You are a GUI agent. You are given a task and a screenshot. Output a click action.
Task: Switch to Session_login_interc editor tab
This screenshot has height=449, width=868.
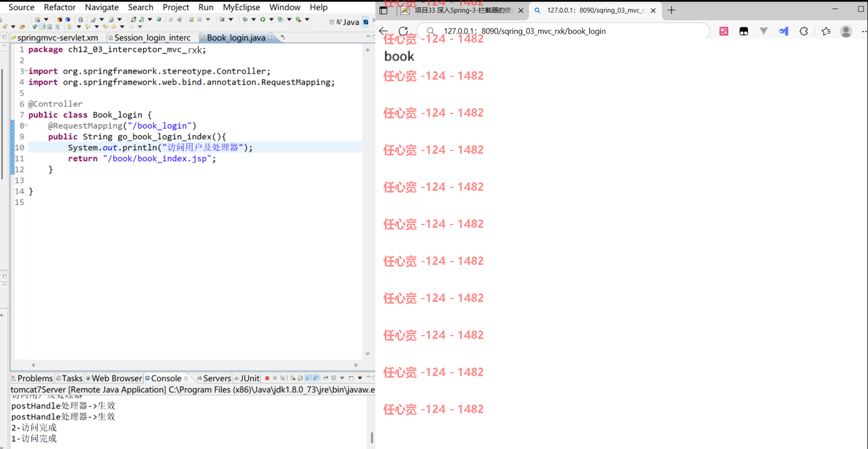(x=149, y=38)
